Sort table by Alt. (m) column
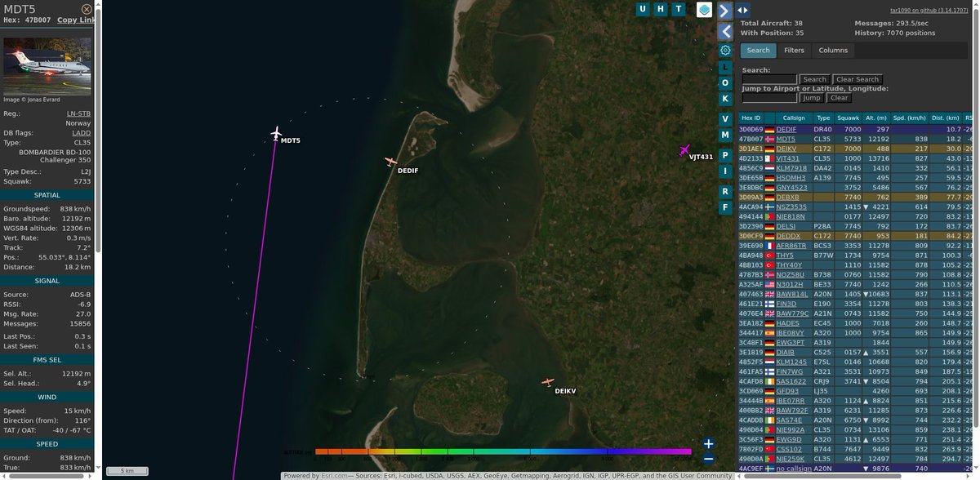The width and height of the screenshot is (980, 480). (x=878, y=118)
